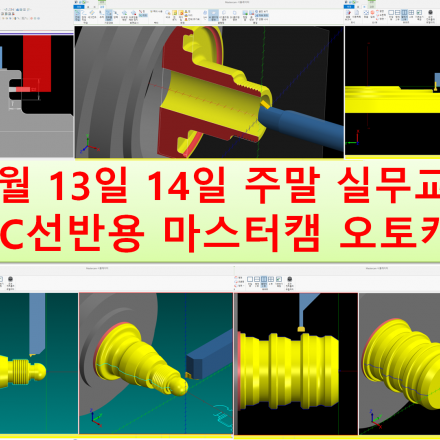Click dark sphere icon in top-right ribbon
This screenshot has height=440, width=440.
430,13
